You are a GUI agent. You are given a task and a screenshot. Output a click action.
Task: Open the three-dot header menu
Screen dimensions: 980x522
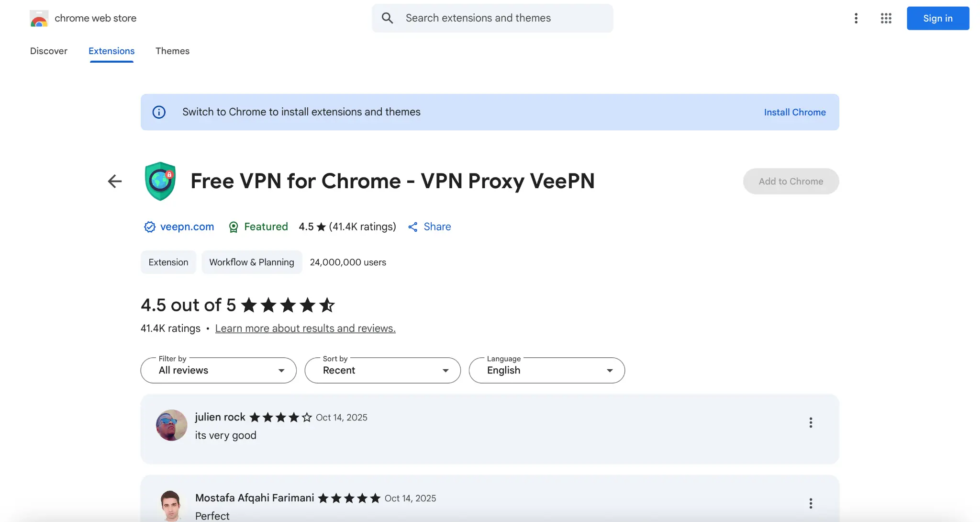856,18
